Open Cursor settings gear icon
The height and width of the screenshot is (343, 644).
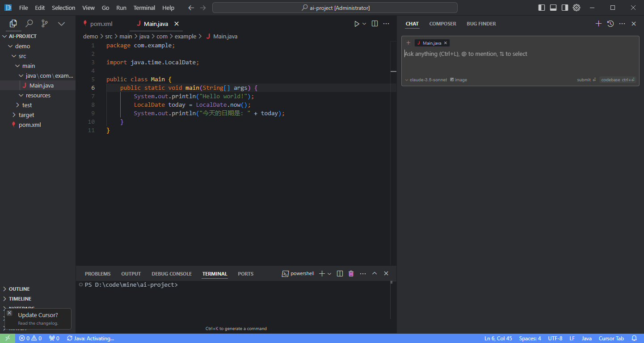pyautogui.click(x=577, y=8)
